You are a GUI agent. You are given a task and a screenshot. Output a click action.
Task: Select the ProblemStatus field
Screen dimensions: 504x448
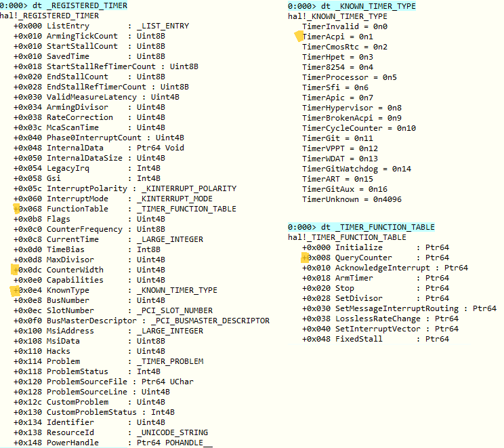[x=87, y=371]
